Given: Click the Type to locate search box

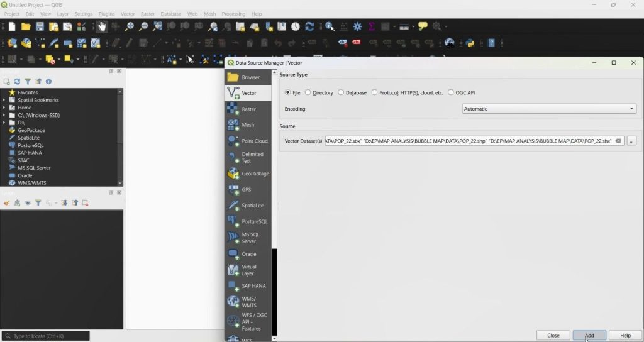Looking at the screenshot, I should pos(45,336).
